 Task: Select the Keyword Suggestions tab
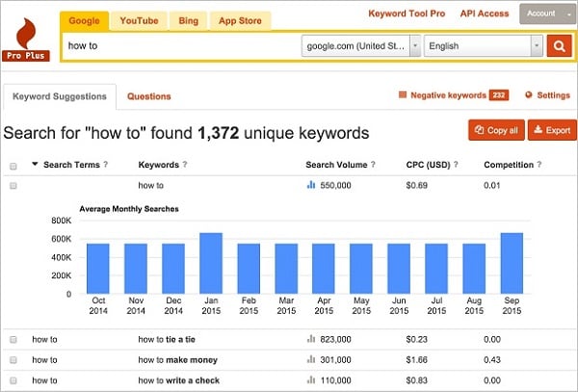point(60,96)
